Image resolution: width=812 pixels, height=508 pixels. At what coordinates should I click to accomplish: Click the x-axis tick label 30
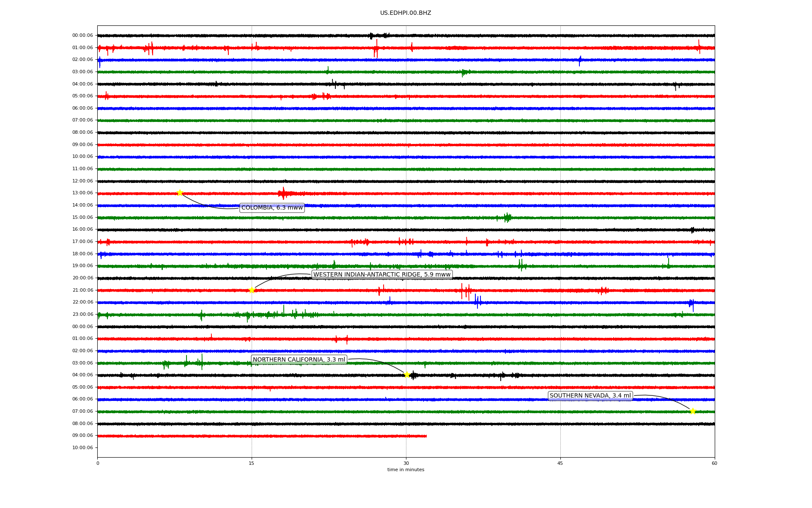tap(406, 463)
